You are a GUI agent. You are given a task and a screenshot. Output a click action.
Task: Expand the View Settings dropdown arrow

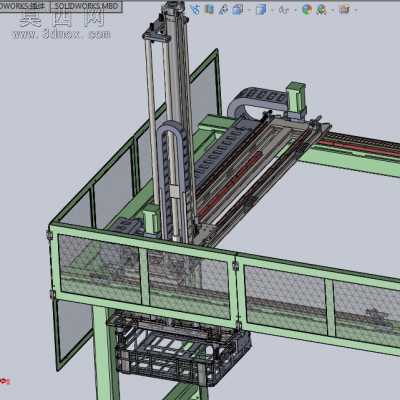pos(356,10)
